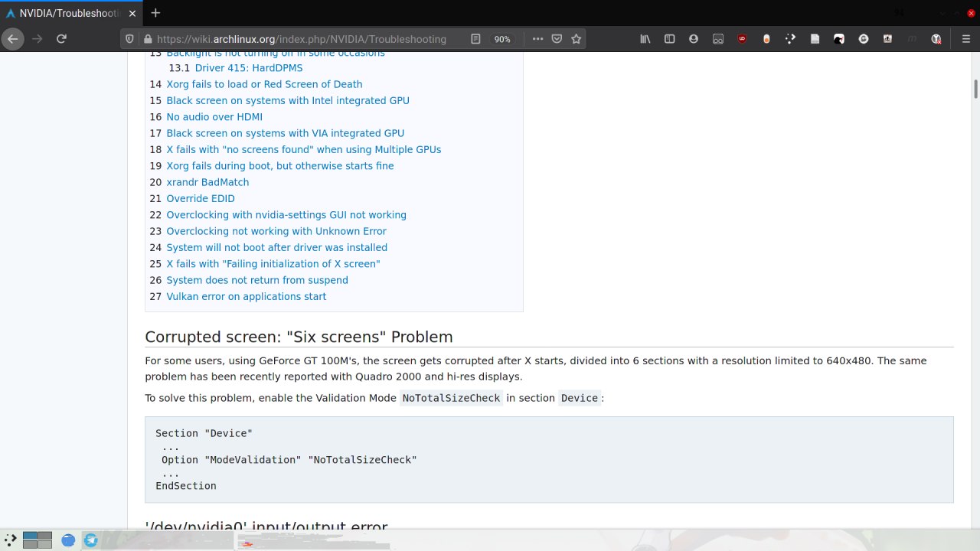
Task: Click the 'EndSection' code line
Action: click(x=186, y=486)
